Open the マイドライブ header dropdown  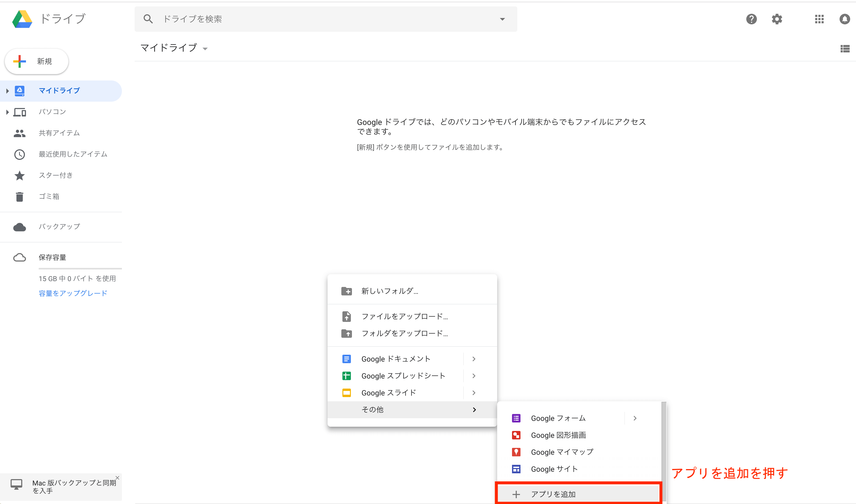[205, 48]
